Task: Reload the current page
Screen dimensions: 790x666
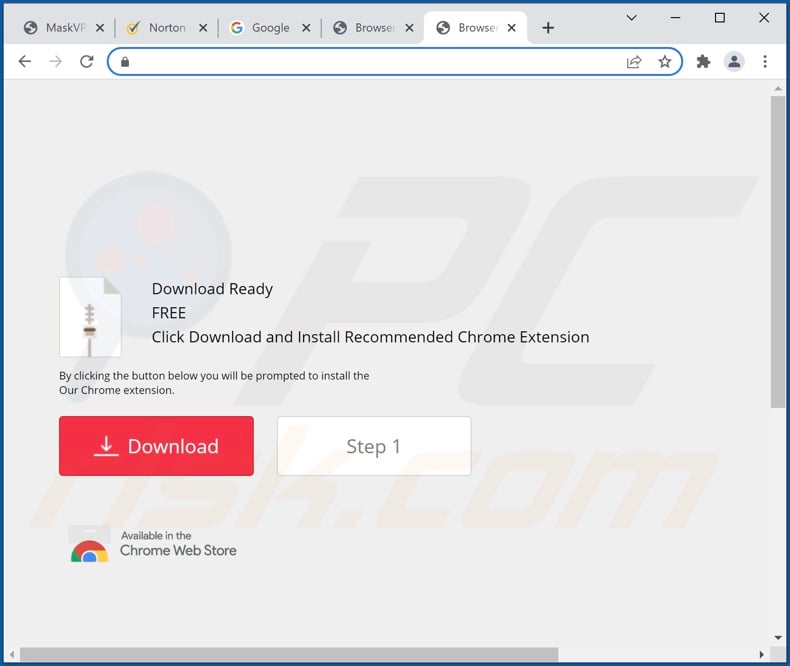Action: point(87,61)
